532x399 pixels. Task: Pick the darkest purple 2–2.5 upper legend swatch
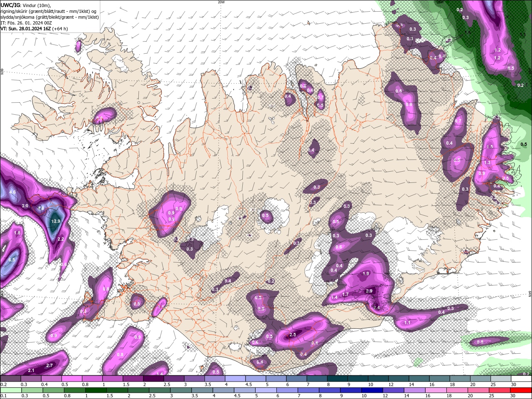coord(153,379)
